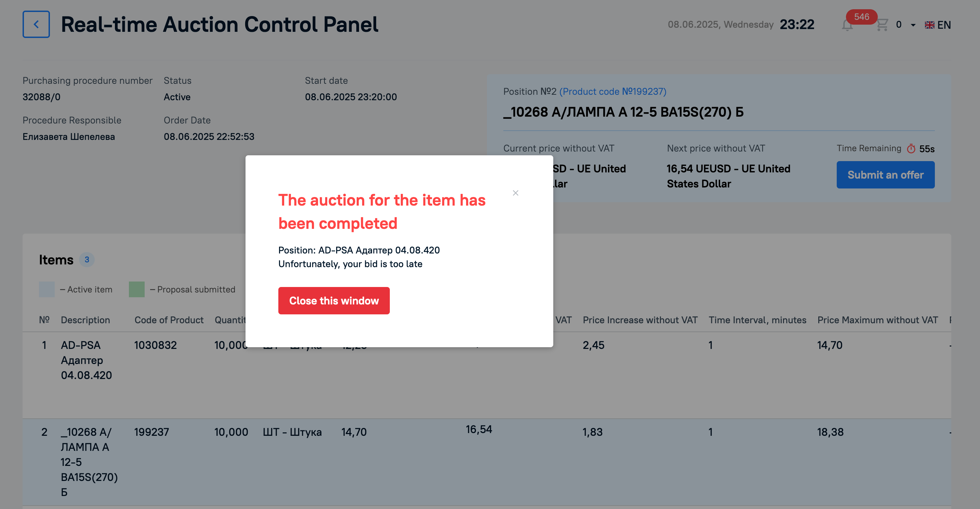The height and width of the screenshot is (509, 980).
Task: Click Price Increase without VAT header
Action: click(x=640, y=320)
